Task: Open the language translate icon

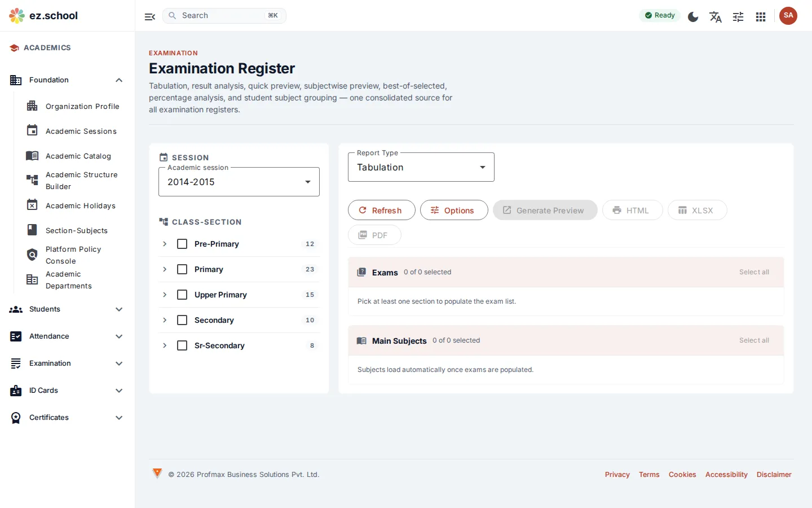Action: [716, 17]
